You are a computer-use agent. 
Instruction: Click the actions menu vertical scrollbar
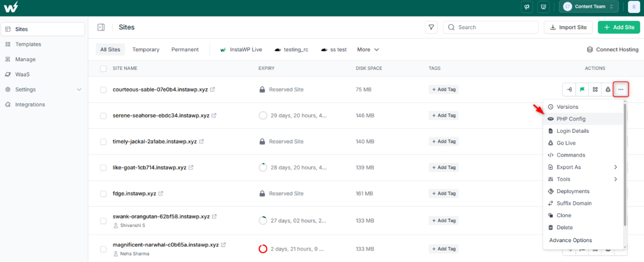(625, 164)
